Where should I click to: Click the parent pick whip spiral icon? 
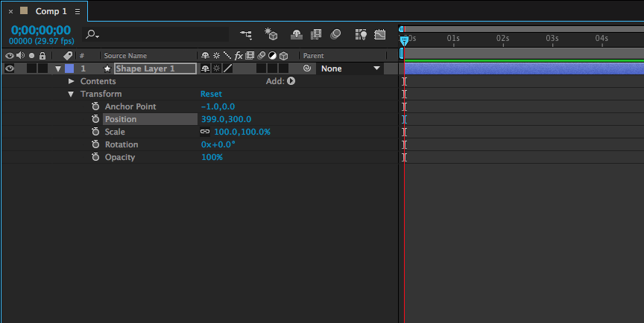307,68
